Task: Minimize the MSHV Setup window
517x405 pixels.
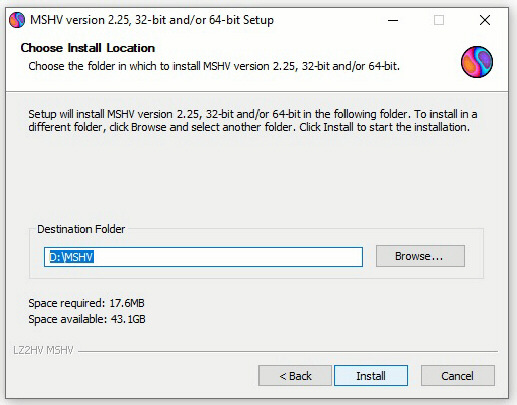Action: click(x=393, y=20)
